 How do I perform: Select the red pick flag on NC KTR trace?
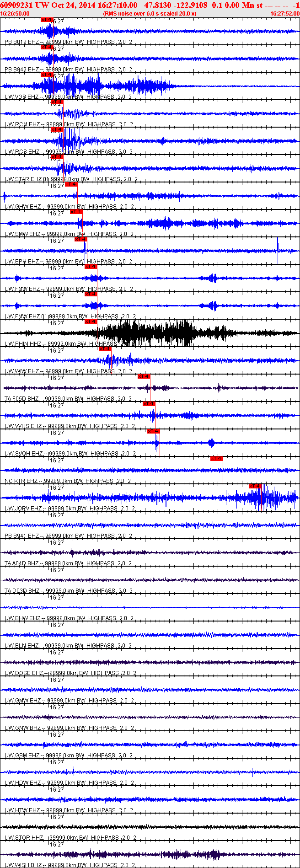(216, 459)
